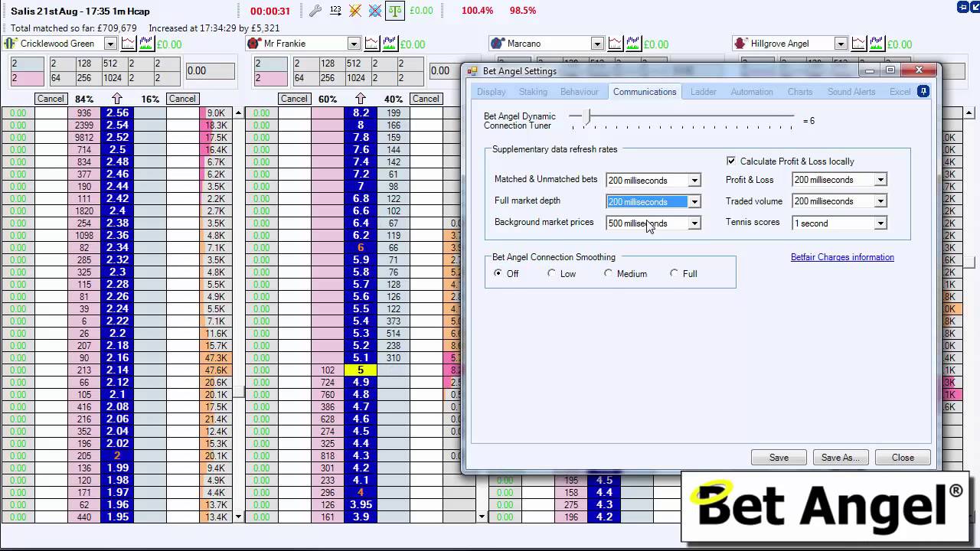
Task: Toggle the green scales icon
Action: click(x=395, y=11)
